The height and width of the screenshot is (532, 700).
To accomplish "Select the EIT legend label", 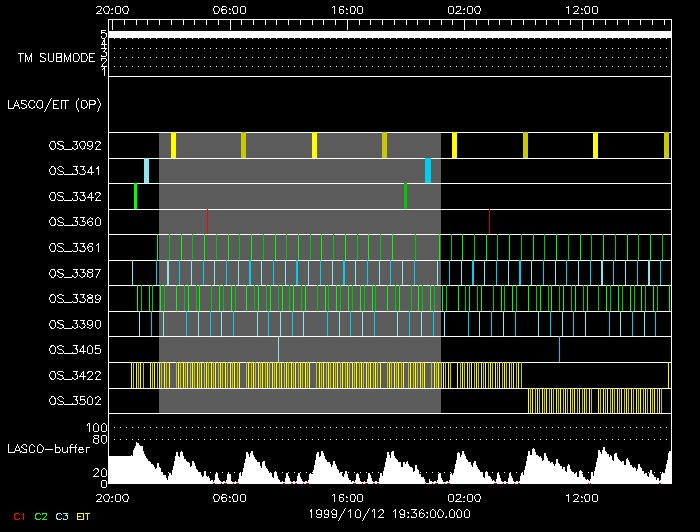I will pyautogui.click(x=84, y=516).
